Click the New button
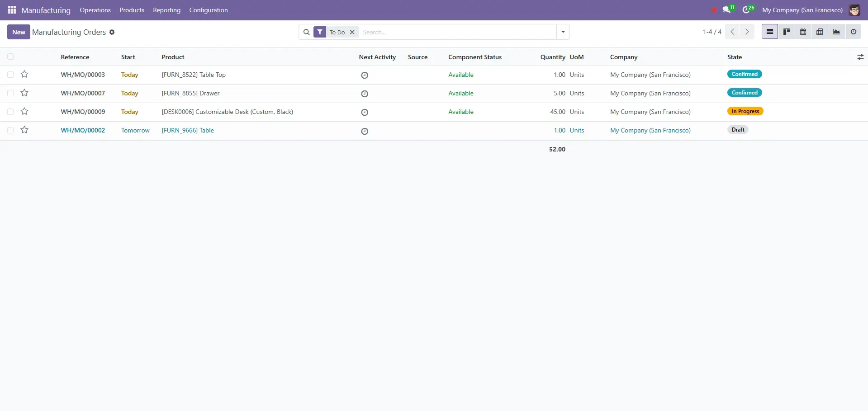 pos(19,32)
